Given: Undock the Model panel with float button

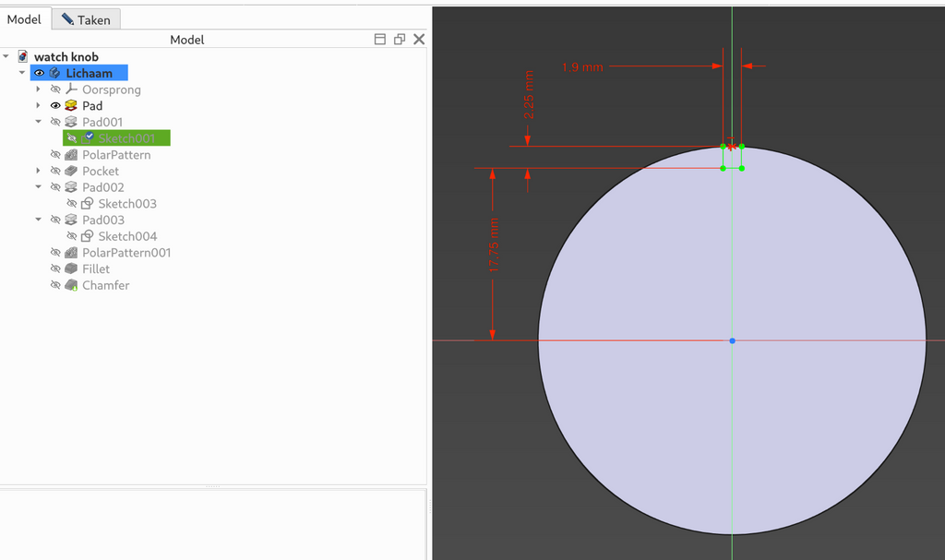Looking at the screenshot, I should pyautogui.click(x=399, y=39).
